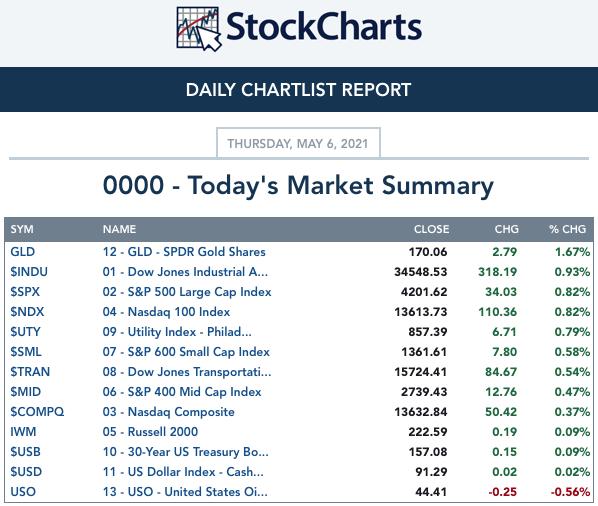Open the $INDU symbol link

pyautogui.click(x=29, y=272)
